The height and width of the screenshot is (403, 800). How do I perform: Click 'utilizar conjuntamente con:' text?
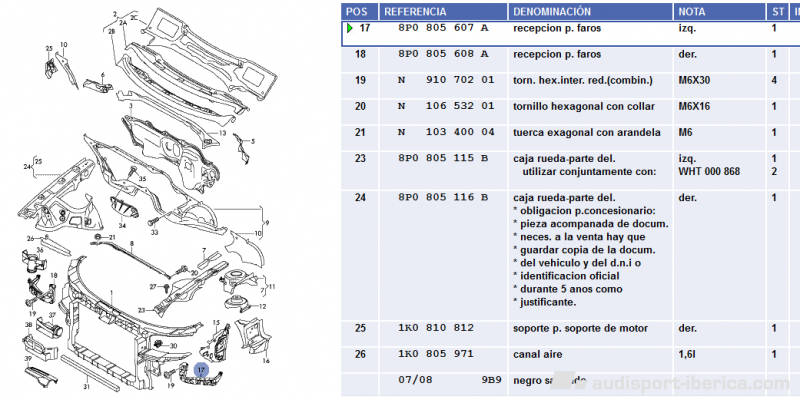coord(589,172)
